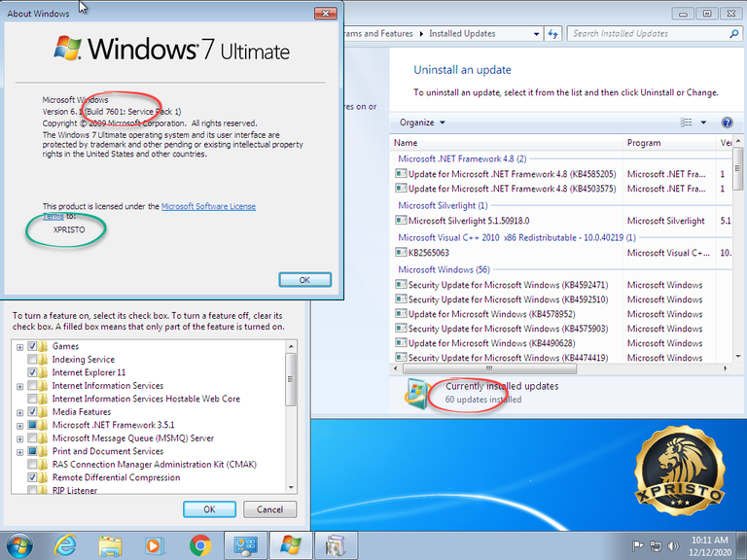The image size is (747, 560).
Task: Select KB4503575 .NET update icon
Action: [x=401, y=189]
